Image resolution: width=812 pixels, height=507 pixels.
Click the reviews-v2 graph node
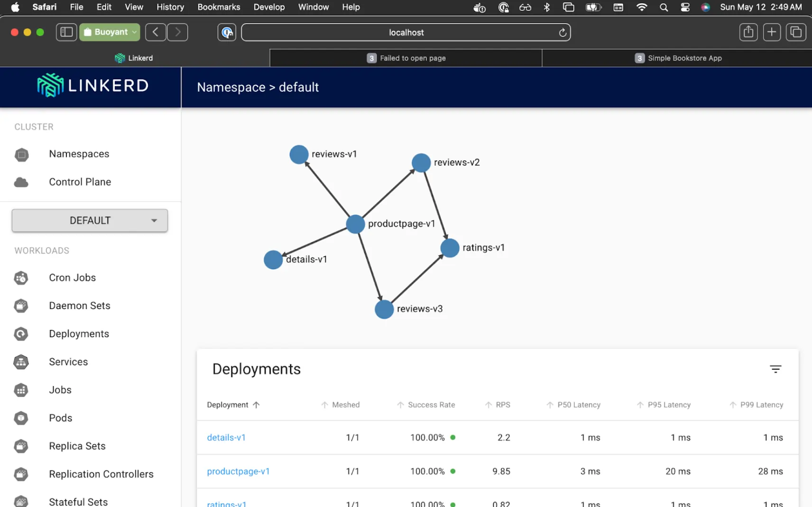coord(421,163)
